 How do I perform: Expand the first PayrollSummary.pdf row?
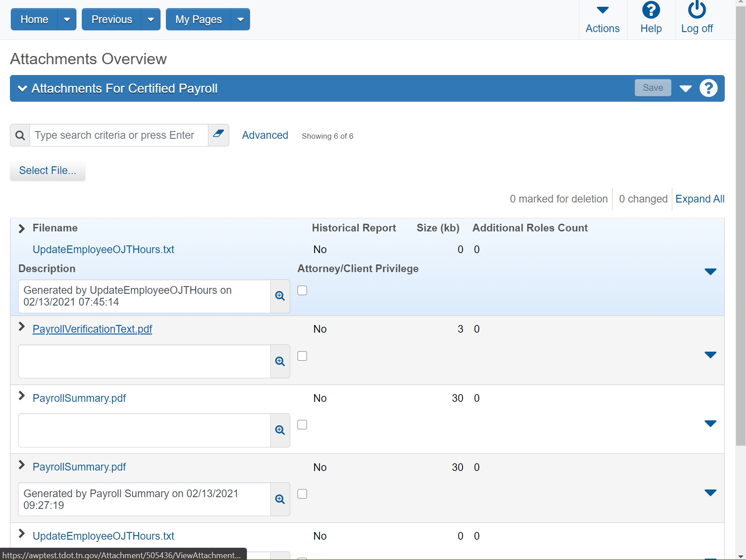pyautogui.click(x=21, y=396)
